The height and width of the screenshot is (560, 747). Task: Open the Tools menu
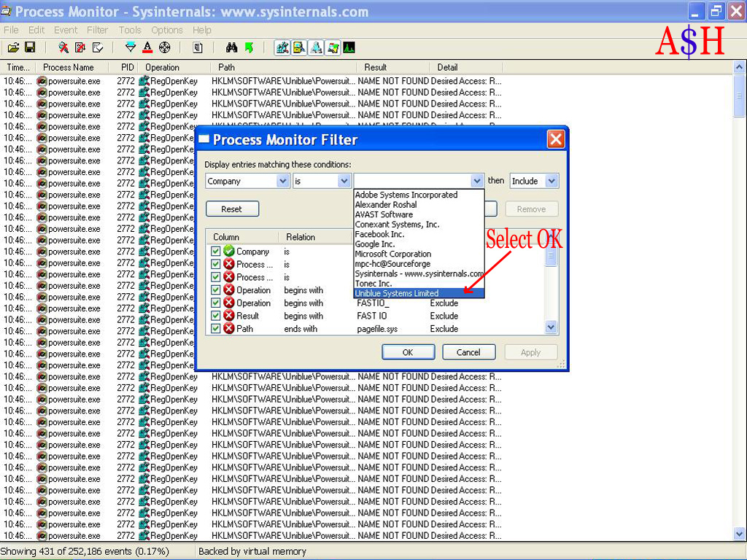point(130,30)
